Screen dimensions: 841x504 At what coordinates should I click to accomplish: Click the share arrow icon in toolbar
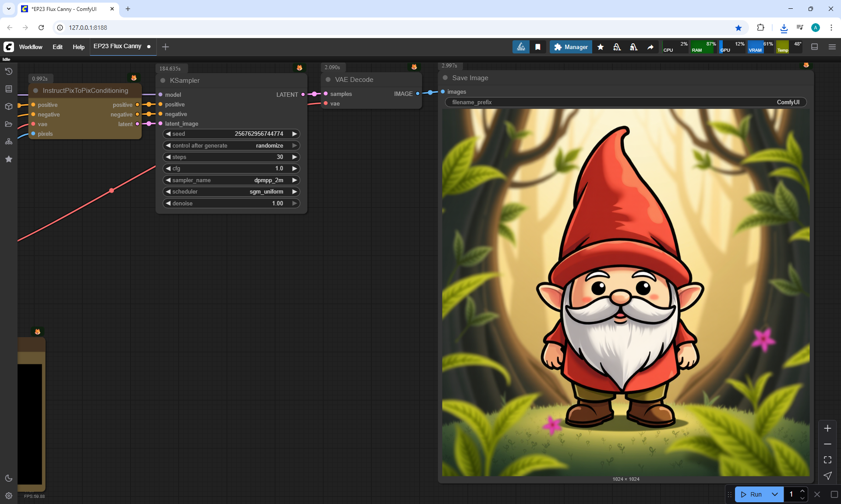pos(650,47)
